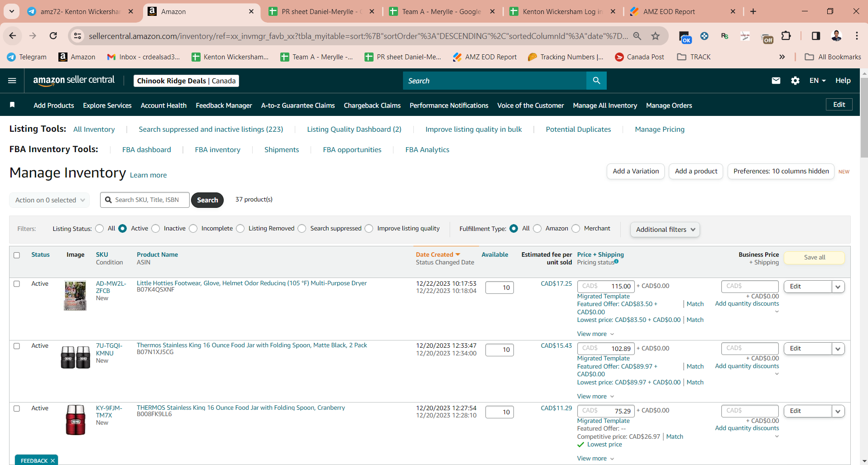Expand View more for Little Hotties pricing
Image resolution: width=868 pixels, height=465 pixels.
coord(595,334)
